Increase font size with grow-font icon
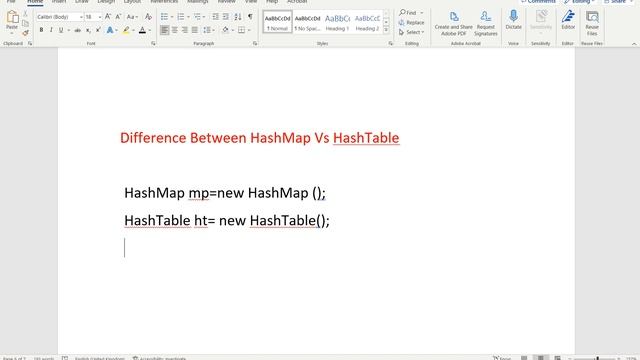The width and height of the screenshot is (640, 360). point(108,17)
